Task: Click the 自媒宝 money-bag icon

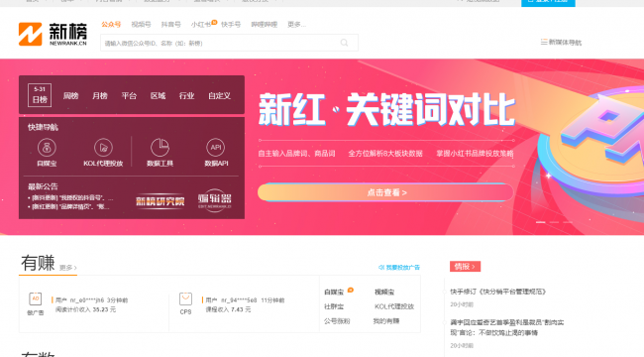Action: point(47,147)
